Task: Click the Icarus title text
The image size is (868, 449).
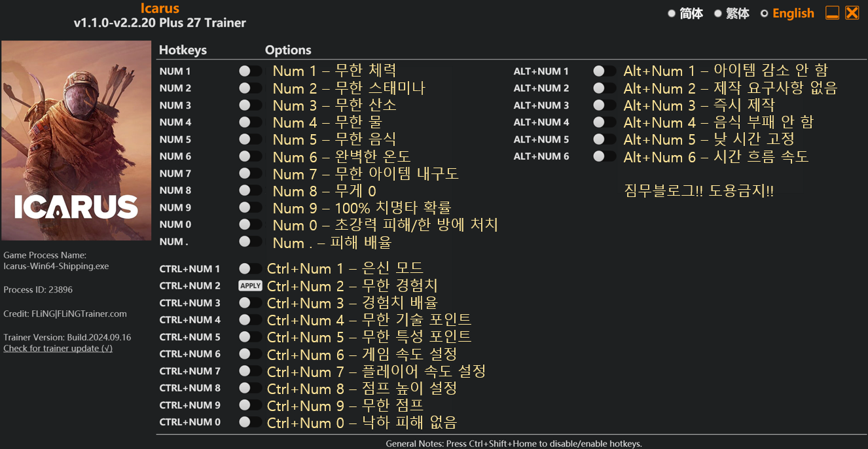Action: coord(160,9)
